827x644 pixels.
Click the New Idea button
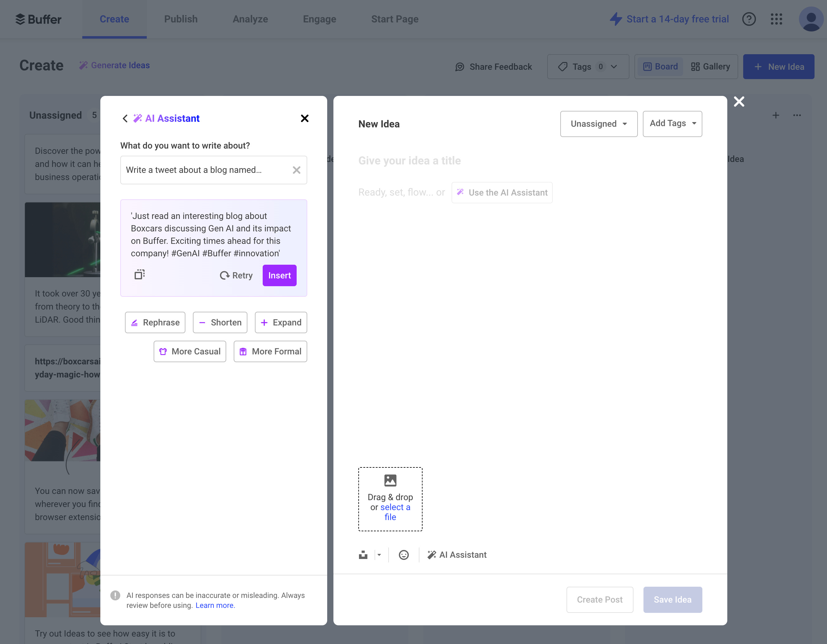coord(778,67)
